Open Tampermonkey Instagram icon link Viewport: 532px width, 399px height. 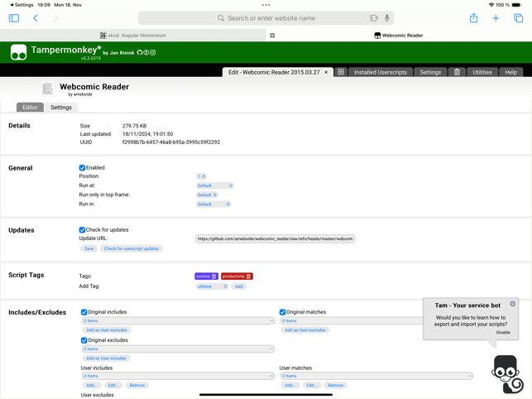(x=153, y=52)
